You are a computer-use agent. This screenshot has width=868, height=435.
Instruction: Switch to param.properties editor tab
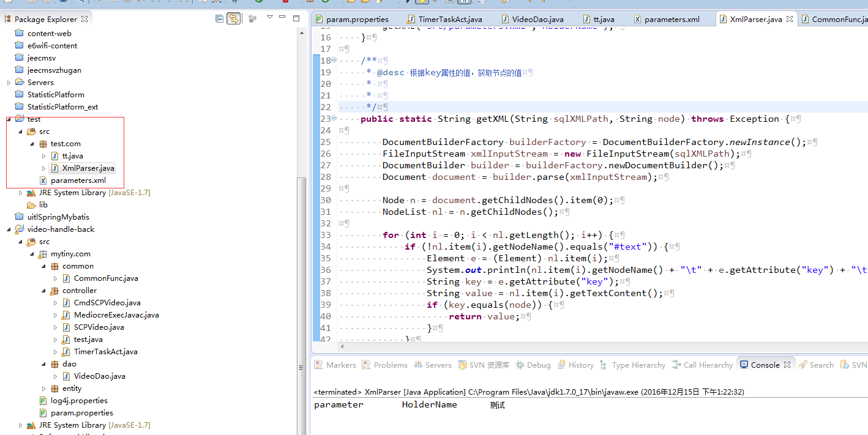[351, 20]
